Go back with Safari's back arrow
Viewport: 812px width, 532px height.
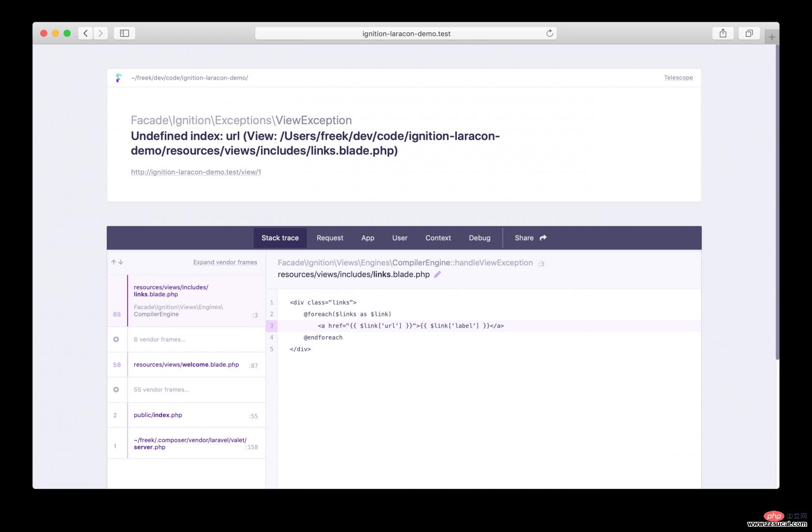[x=86, y=33]
